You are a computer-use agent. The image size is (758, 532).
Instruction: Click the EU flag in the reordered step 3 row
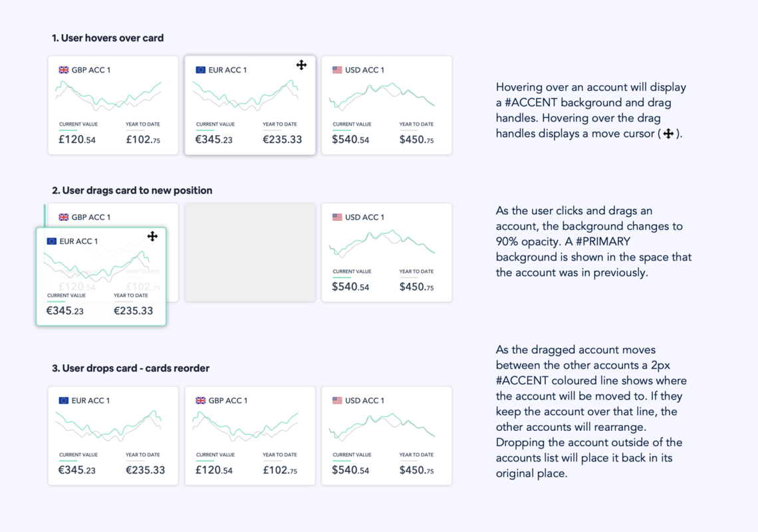[64, 400]
